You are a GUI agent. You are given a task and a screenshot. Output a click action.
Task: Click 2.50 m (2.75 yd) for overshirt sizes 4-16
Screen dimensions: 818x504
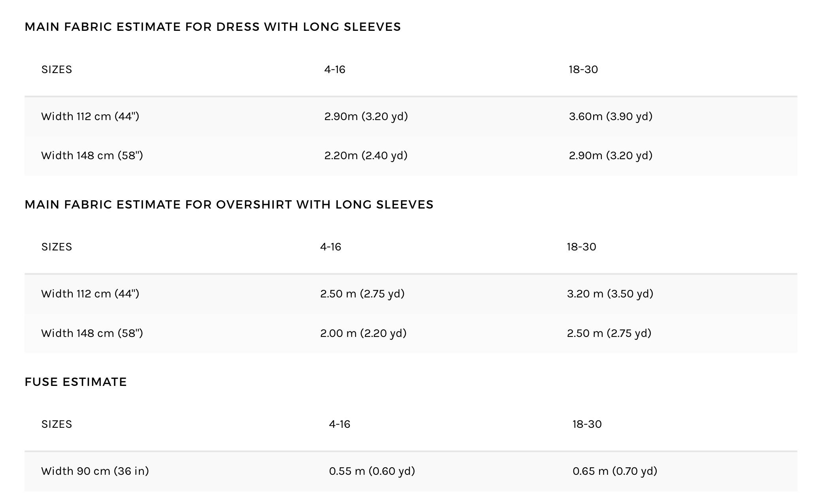pos(362,294)
